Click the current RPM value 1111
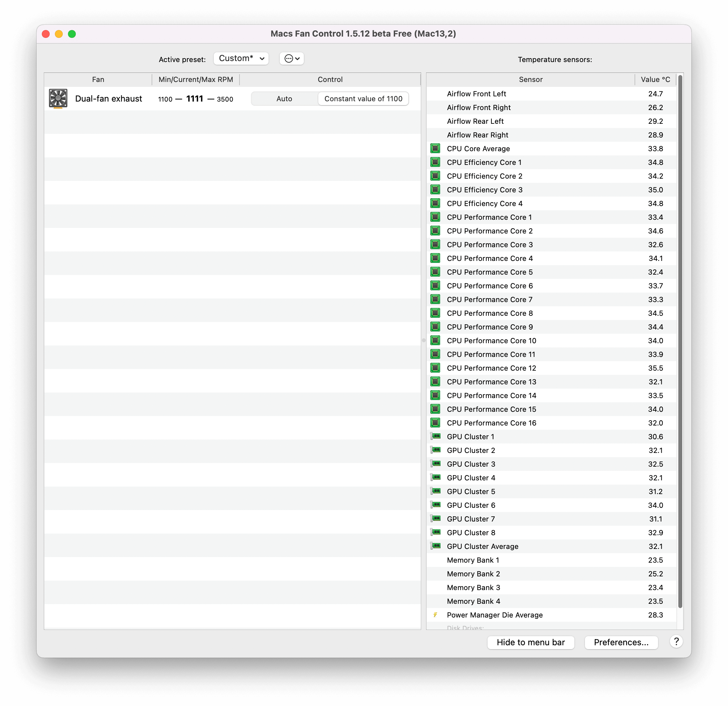728x706 pixels. (x=195, y=99)
